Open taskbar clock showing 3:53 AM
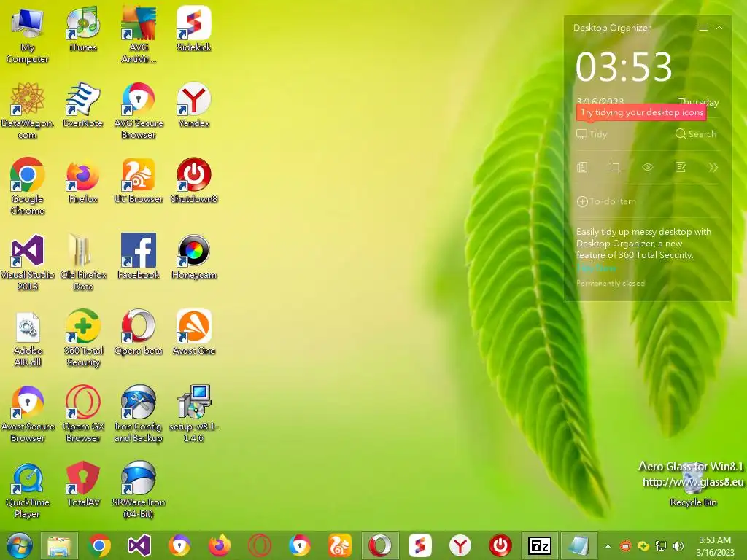Screen dimensions: 747x560 [715, 546]
